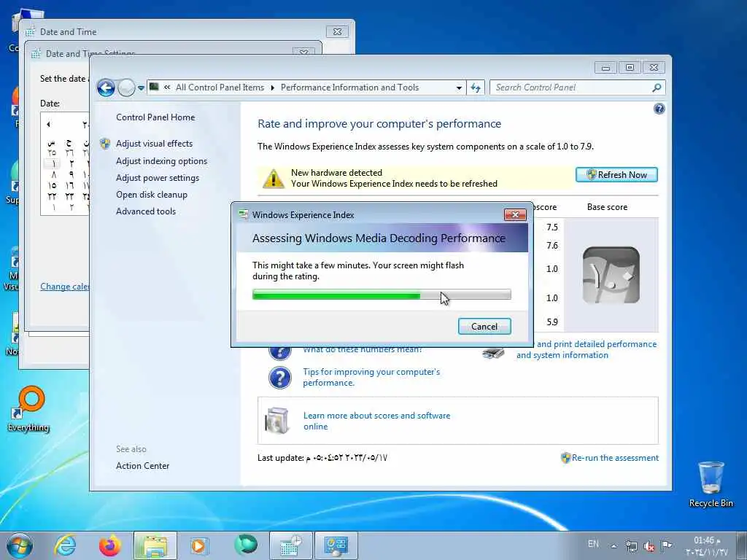747x560 pixels.
Task: Launch Firefox from taskbar
Action: [110, 545]
